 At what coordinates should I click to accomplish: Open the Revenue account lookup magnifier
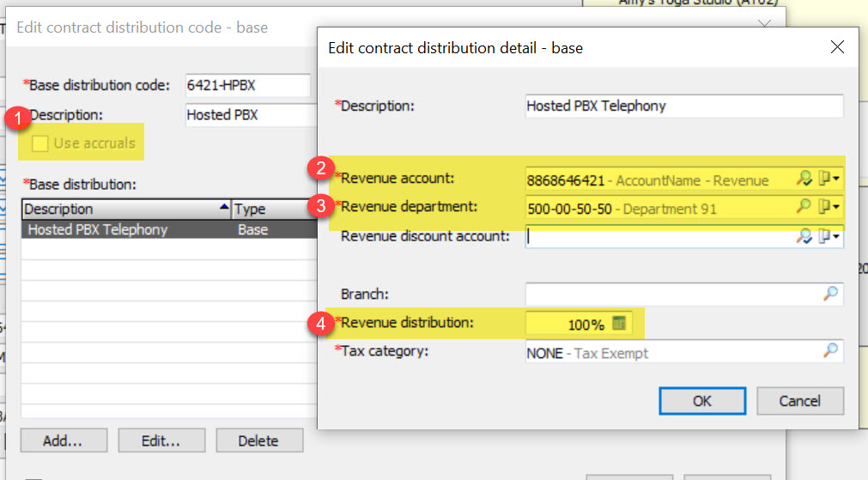click(804, 179)
